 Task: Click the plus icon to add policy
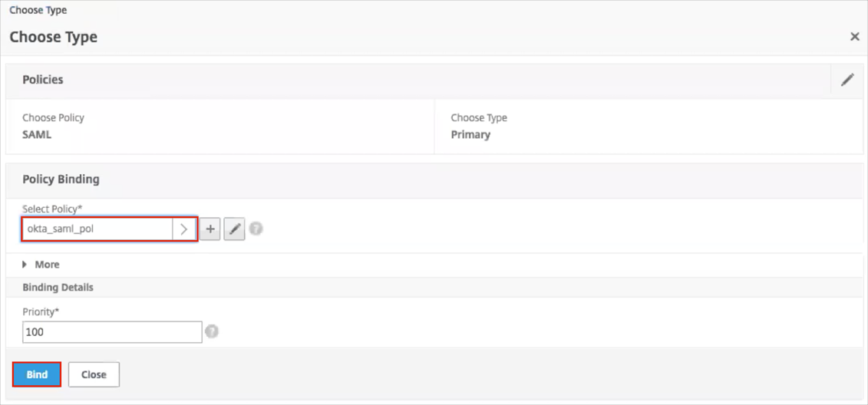[210, 229]
